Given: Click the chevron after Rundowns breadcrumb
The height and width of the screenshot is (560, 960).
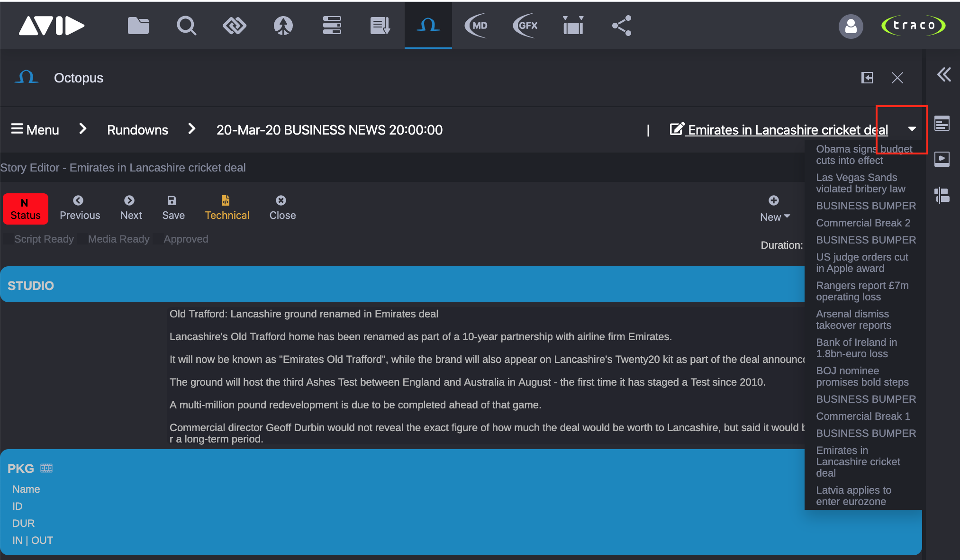Looking at the screenshot, I should (x=191, y=129).
